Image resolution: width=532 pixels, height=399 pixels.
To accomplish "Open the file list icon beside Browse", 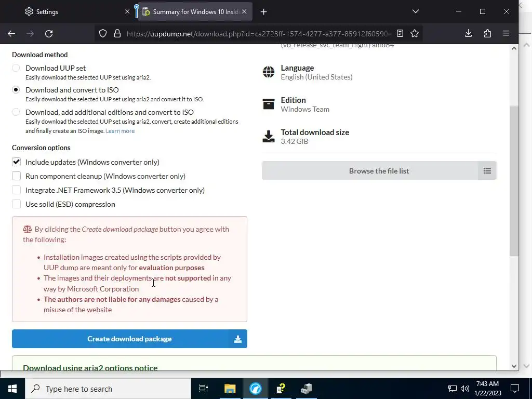I will (487, 170).
